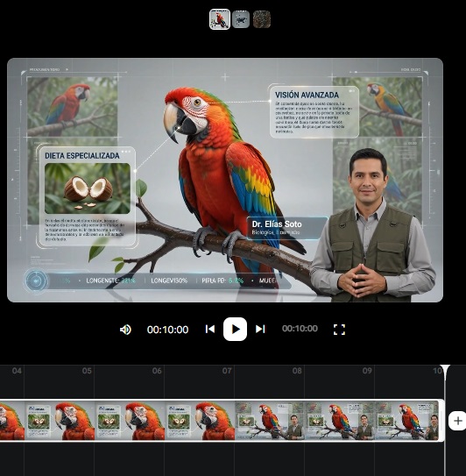This screenshot has height=476, width=466.
Task: Enter fullscreen preview mode
Action: 339,330
